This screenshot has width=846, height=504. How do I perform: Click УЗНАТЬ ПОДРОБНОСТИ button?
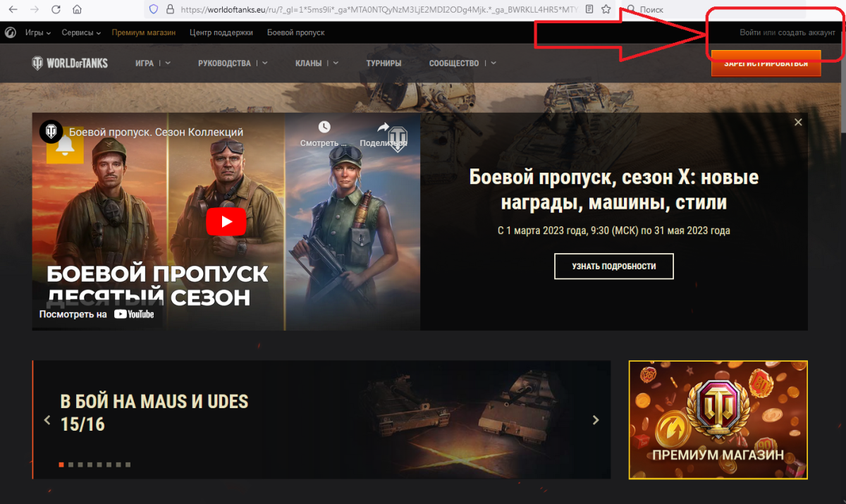(x=613, y=266)
